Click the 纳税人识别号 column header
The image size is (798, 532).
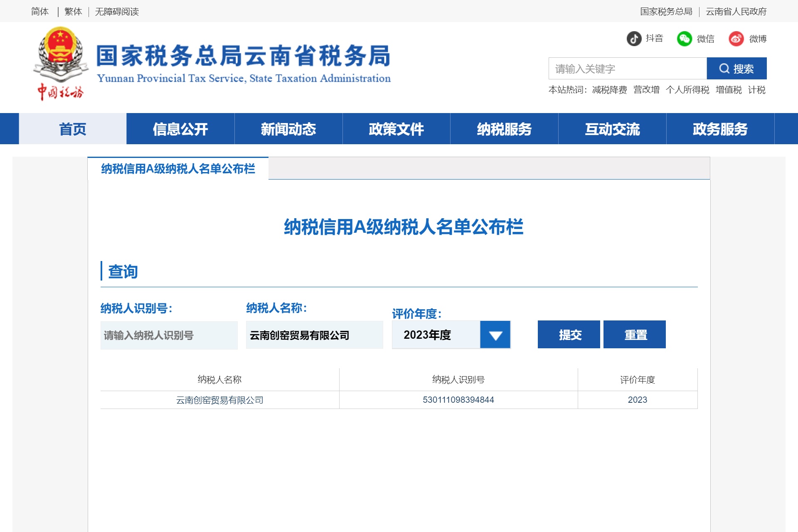tap(458, 379)
